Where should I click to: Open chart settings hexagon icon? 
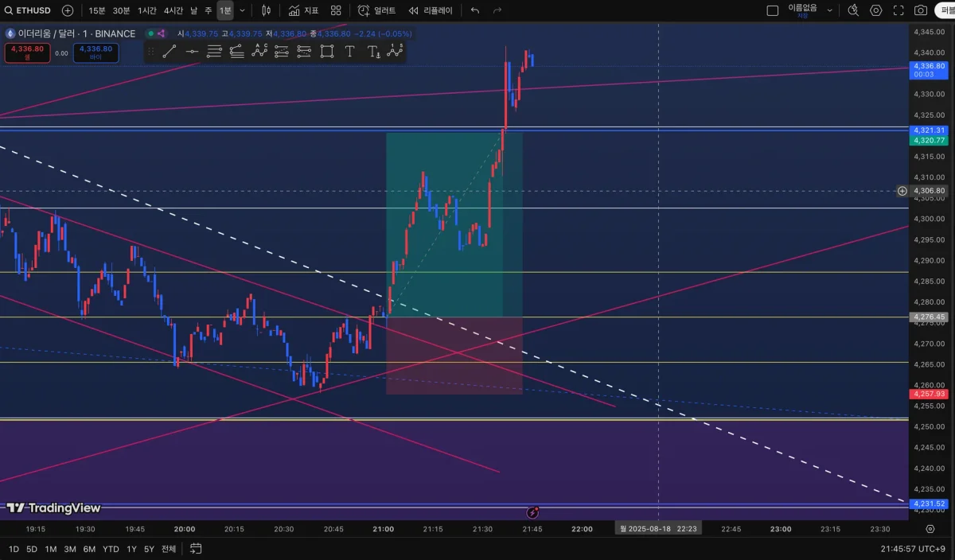pyautogui.click(x=876, y=10)
